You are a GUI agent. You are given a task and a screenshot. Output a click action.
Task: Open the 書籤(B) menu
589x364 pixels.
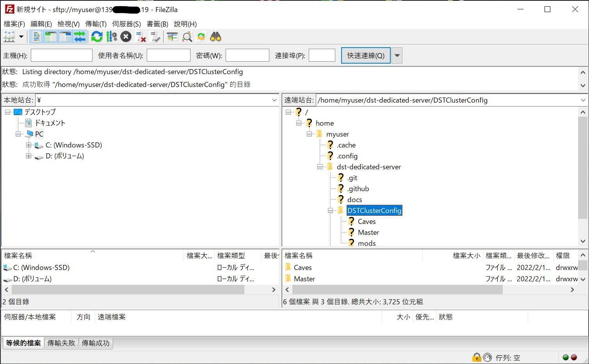coord(157,24)
